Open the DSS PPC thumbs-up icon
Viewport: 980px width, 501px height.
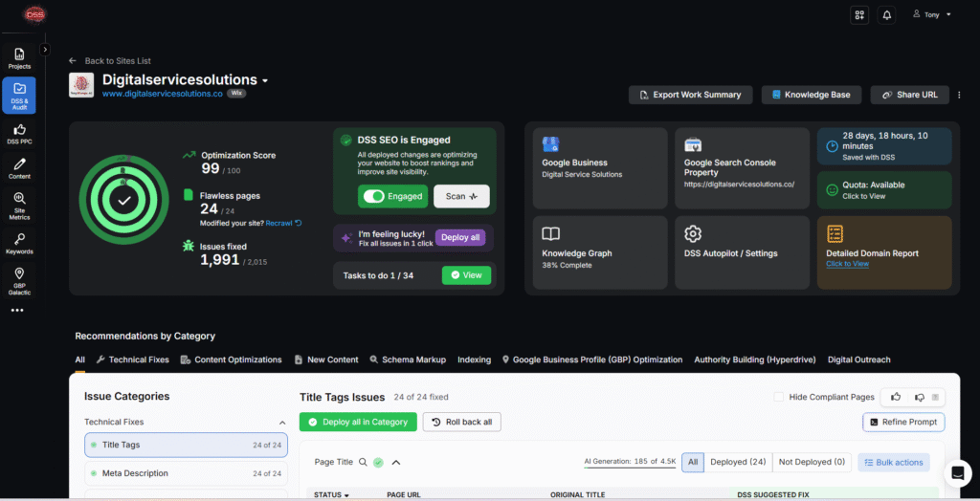click(x=19, y=134)
